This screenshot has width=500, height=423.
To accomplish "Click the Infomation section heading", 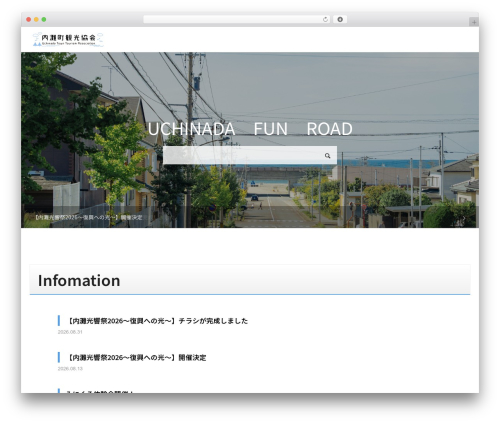I will click(79, 280).
